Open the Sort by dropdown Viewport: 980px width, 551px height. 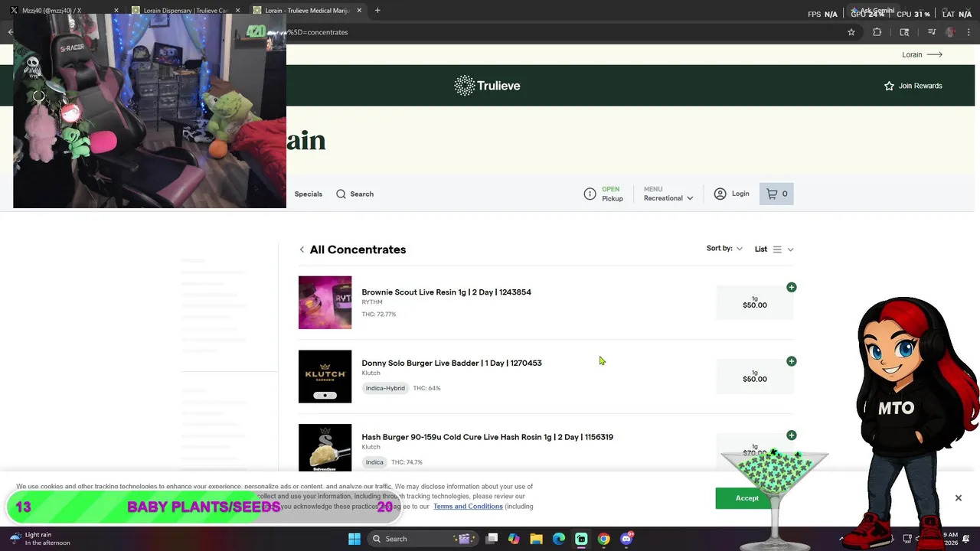(724, 249)
